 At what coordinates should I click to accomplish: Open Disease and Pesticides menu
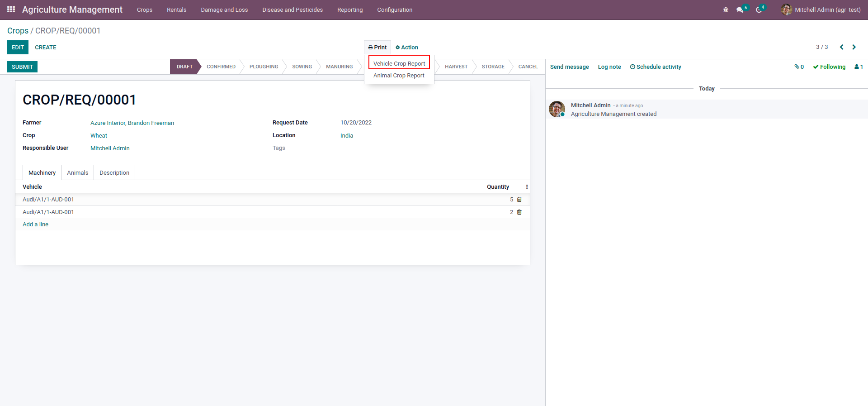[x=292, y=10]
